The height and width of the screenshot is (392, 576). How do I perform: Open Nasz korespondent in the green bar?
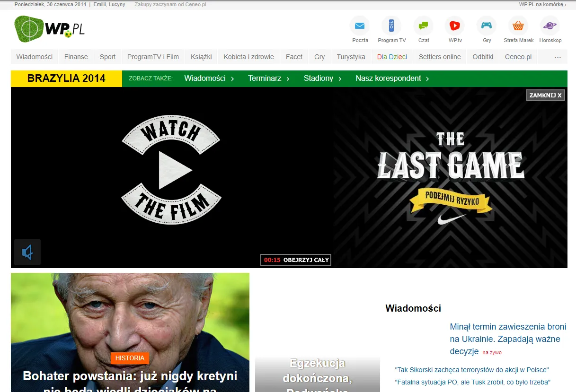pyautogui.click(x=392, y=78)
